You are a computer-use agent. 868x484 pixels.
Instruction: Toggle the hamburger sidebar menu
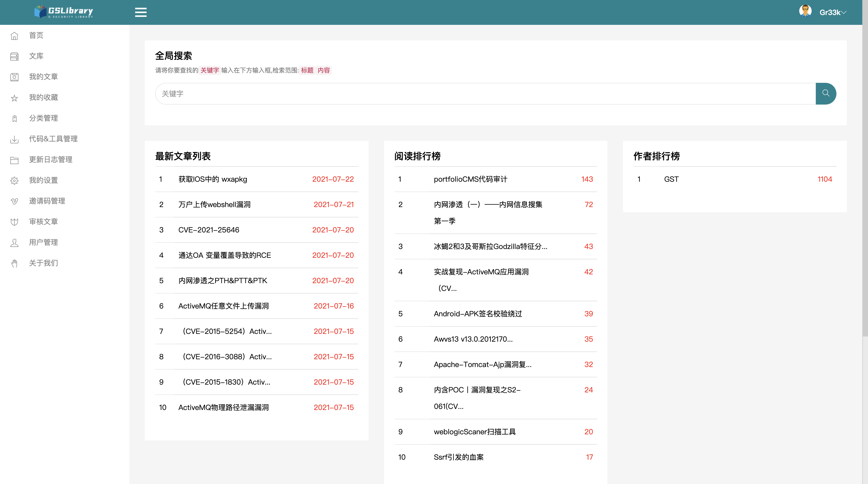point(141,12)
